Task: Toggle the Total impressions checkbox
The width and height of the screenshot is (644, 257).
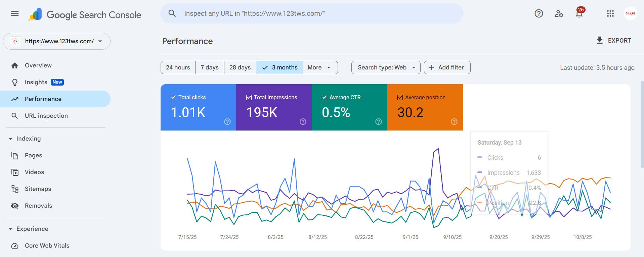Action: pos(249,98)
